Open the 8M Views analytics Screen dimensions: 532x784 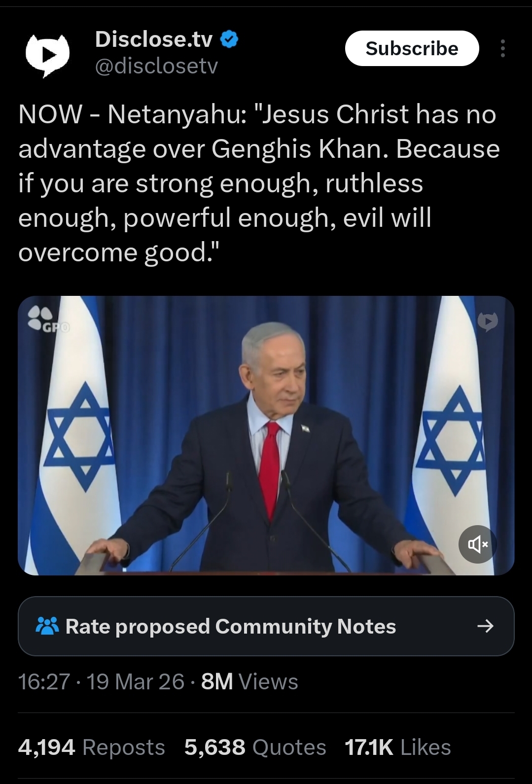[x=249, y=682]
